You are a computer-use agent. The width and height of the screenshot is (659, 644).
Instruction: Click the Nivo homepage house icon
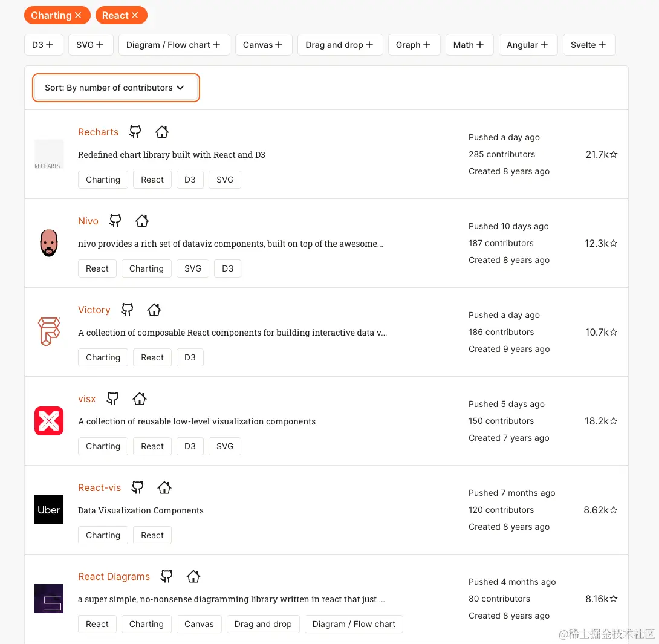tap(141, 221)
